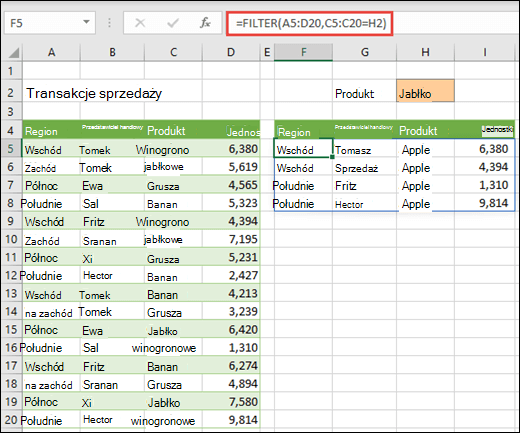Select the Transakcje sprzedaży title cell
This screenshot has height=433, width=520.
[x=94, y=93]
